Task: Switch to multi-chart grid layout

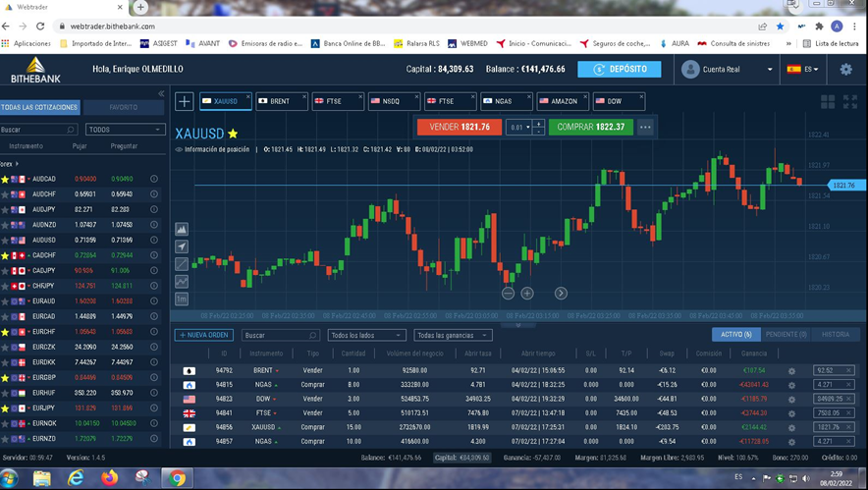Action: pyautogui.click(x=828, y=101)
